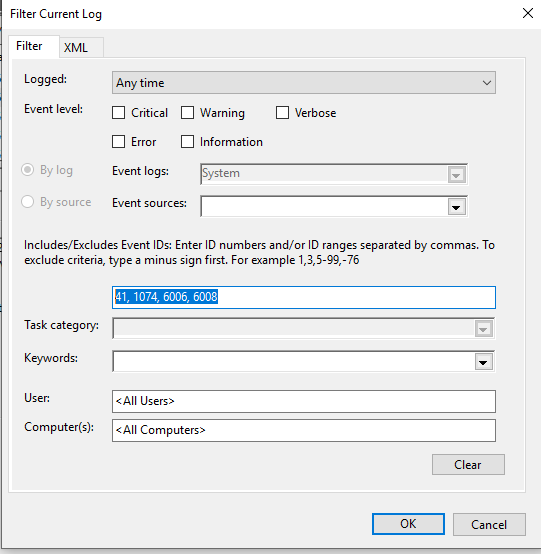Click the All Computers input field

(x=304, y=430)
